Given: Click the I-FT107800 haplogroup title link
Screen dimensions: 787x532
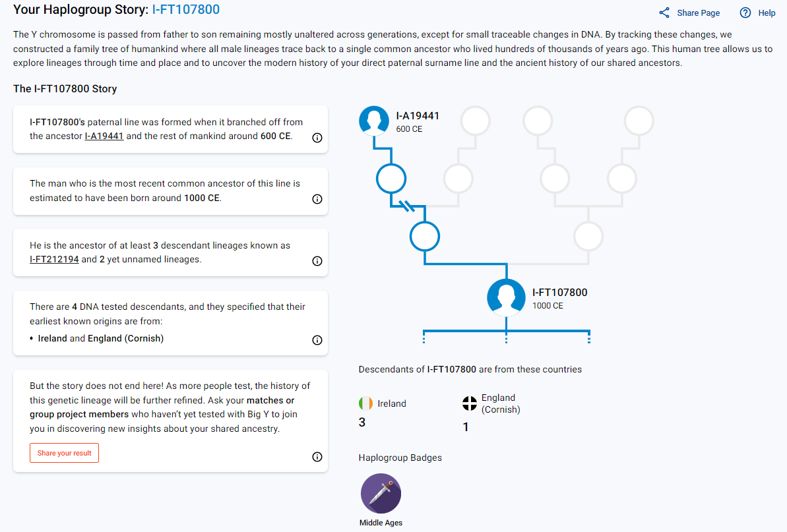Looking at the screenshot, I should [186, 9].
